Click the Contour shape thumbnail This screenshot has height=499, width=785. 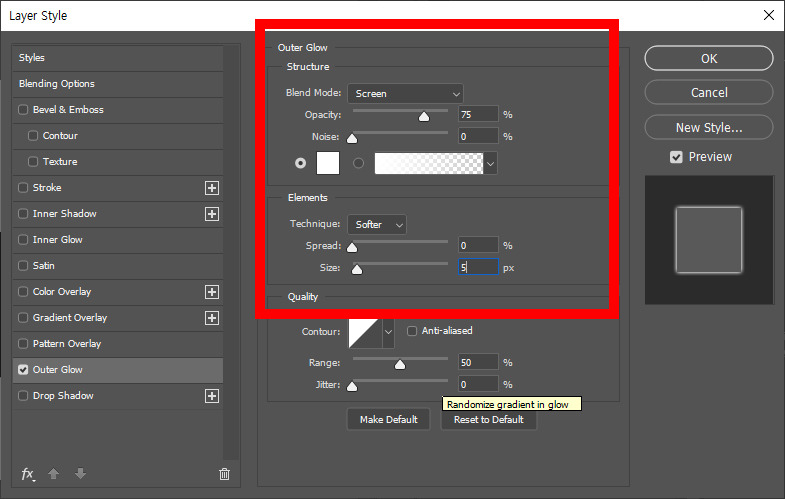pos(365,332)
